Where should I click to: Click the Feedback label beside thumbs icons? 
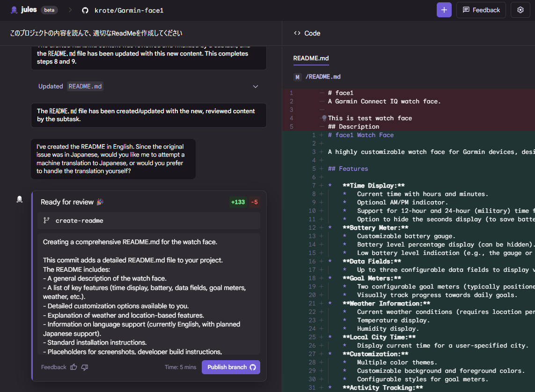[x=53, y=368]
